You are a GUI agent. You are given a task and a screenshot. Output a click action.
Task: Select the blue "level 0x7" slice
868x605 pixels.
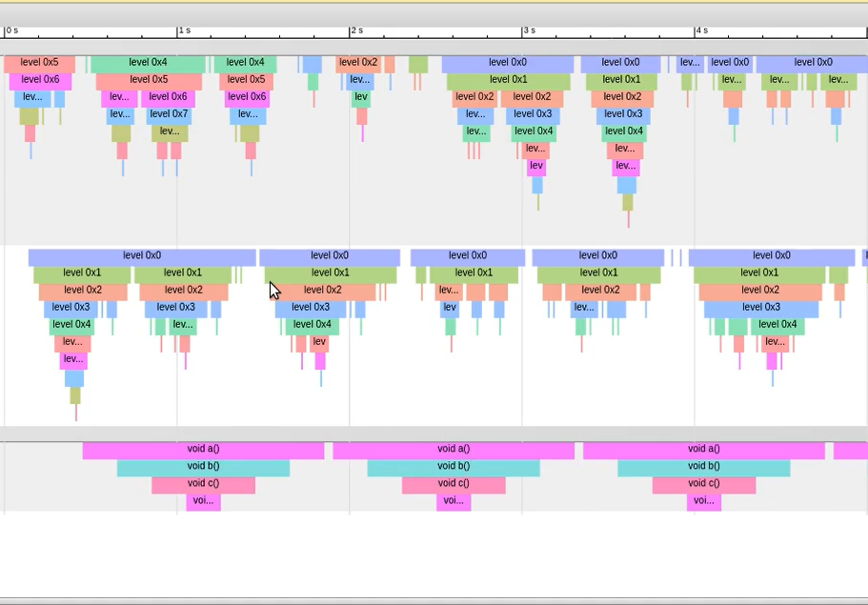(168, 114)
